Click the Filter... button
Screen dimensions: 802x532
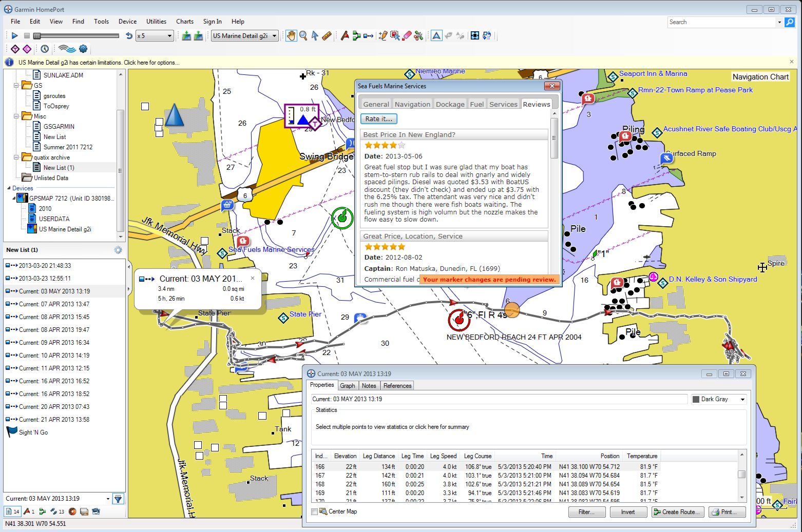click(x=587, y=512)
